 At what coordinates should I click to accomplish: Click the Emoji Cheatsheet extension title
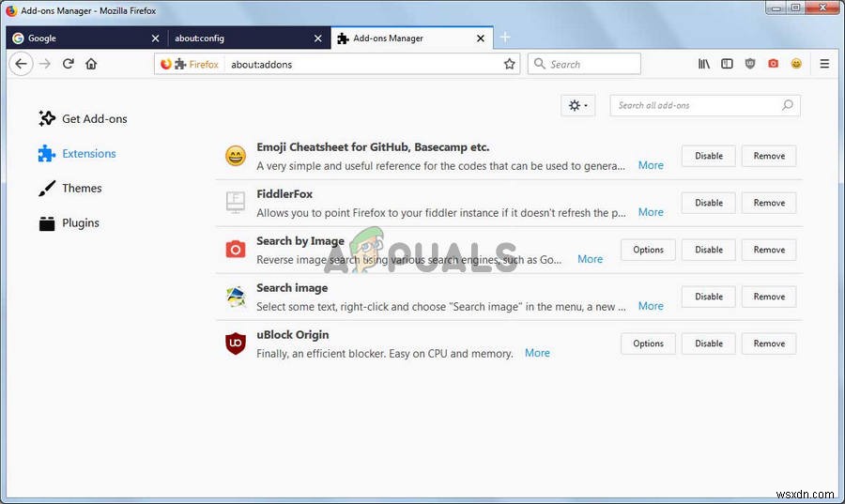(373, 147)
